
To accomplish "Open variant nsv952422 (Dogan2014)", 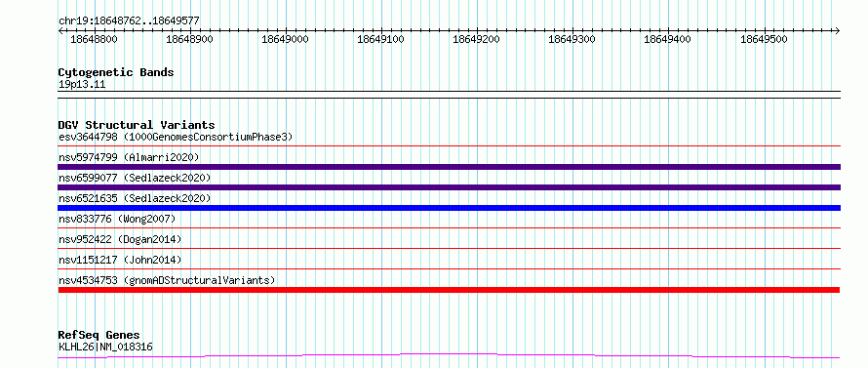I will click(x=120, y=239).
